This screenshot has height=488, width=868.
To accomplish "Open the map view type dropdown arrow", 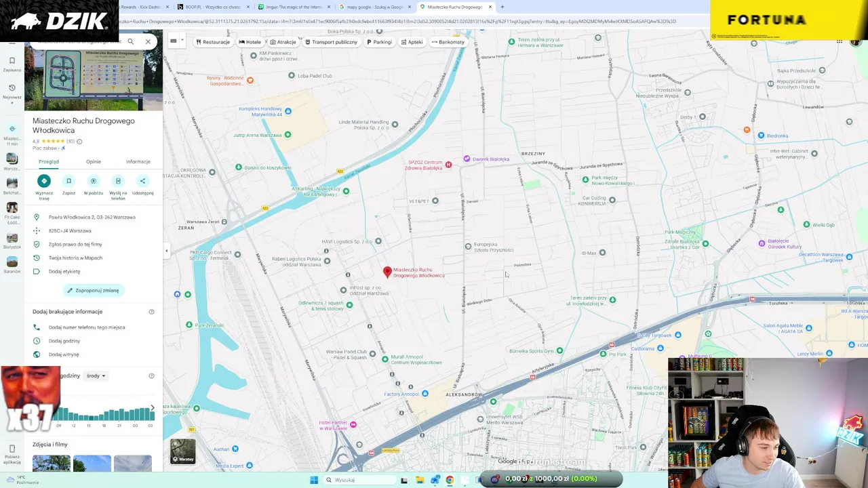I will pyautogui.click(x=182, y=41).
